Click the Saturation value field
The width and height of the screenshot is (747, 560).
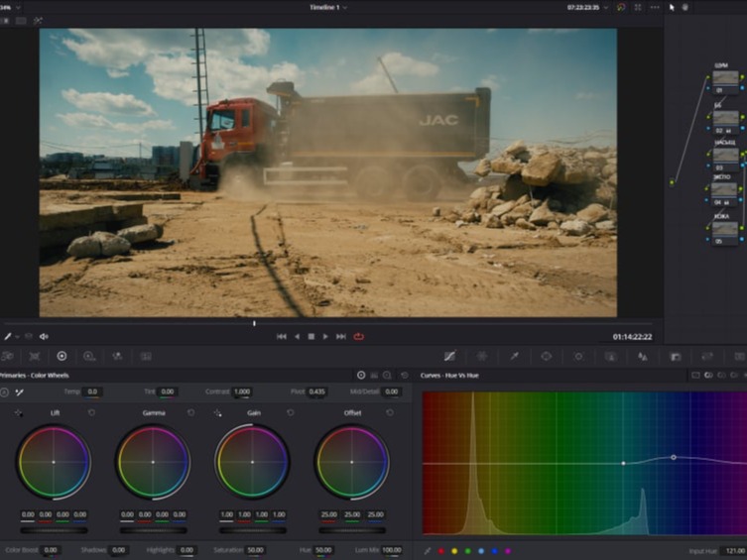click(x=256, y=550)
